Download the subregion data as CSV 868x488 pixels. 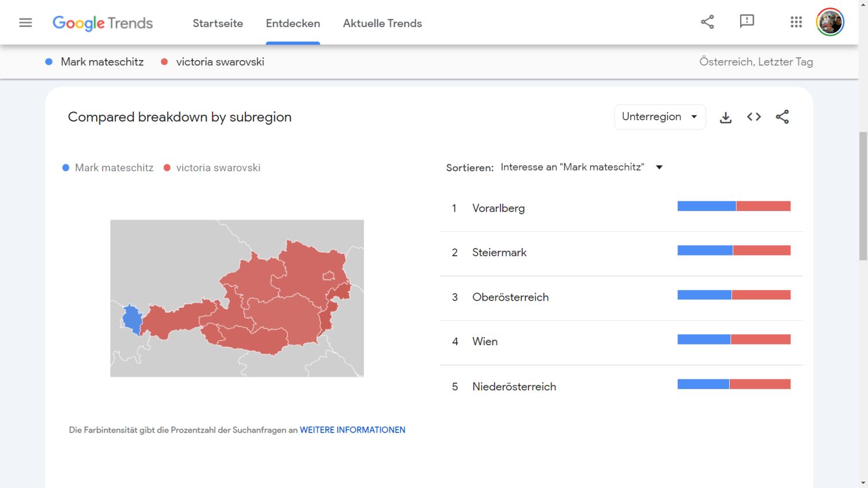click(726, 117)
